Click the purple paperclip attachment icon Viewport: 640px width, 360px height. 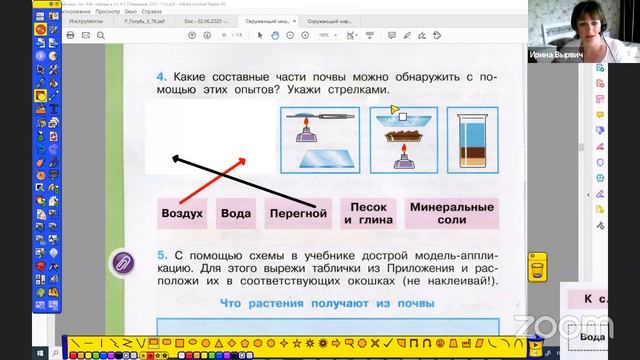click(123, 263)
